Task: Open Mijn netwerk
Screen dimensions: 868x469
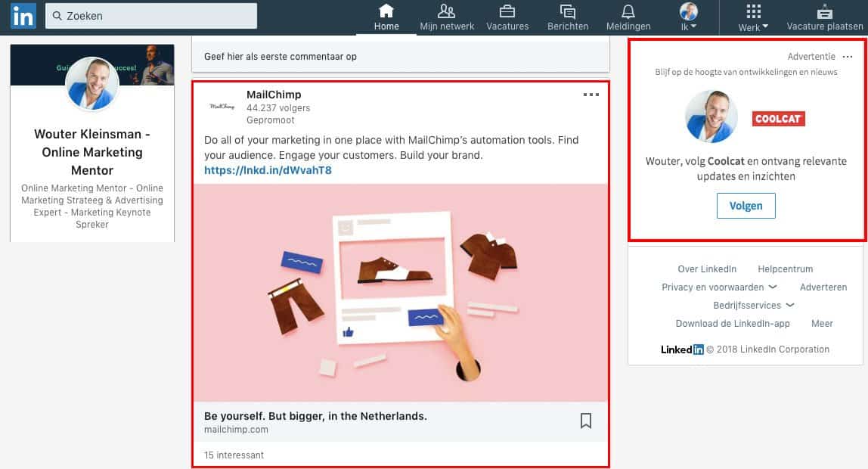Action: pos(447,17)
